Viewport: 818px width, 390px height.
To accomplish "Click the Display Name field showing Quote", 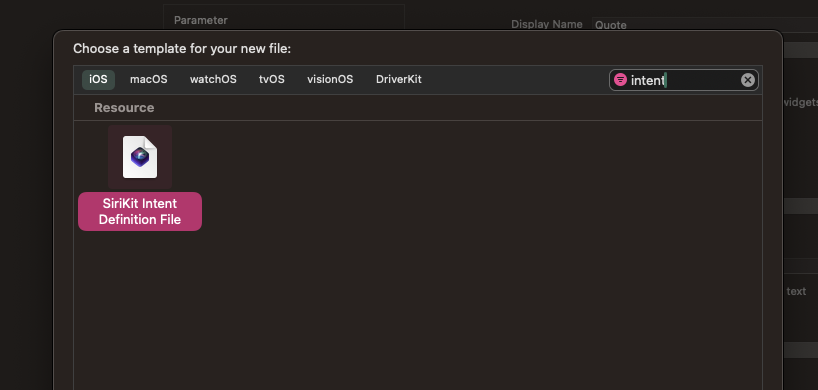I will pyautogui.click(x=704, y=25).
